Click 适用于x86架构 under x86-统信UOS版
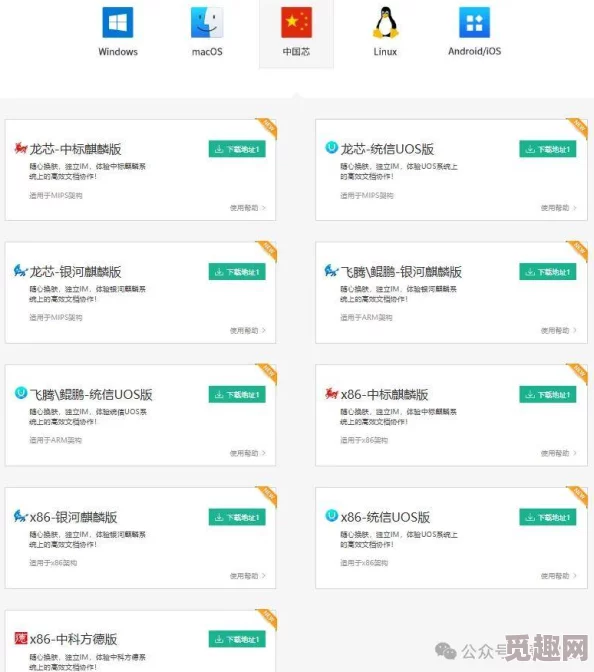The image size is (594, 672). pyautogui.click(x=364, y=563)
